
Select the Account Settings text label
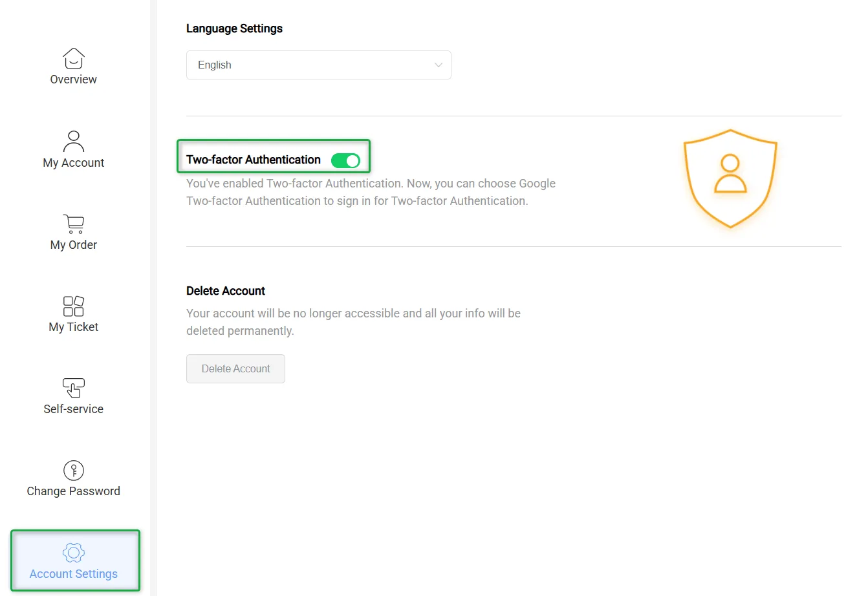point(73,574)
